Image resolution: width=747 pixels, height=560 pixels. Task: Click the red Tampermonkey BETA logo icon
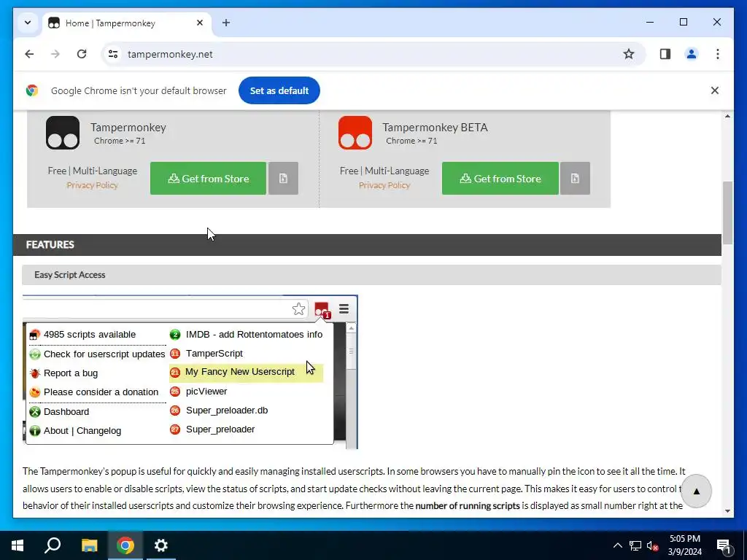coord(355,133)
